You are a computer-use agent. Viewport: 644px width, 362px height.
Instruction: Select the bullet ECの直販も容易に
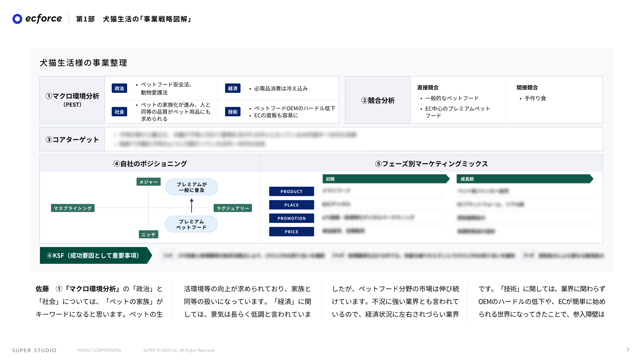pos(276,115)
